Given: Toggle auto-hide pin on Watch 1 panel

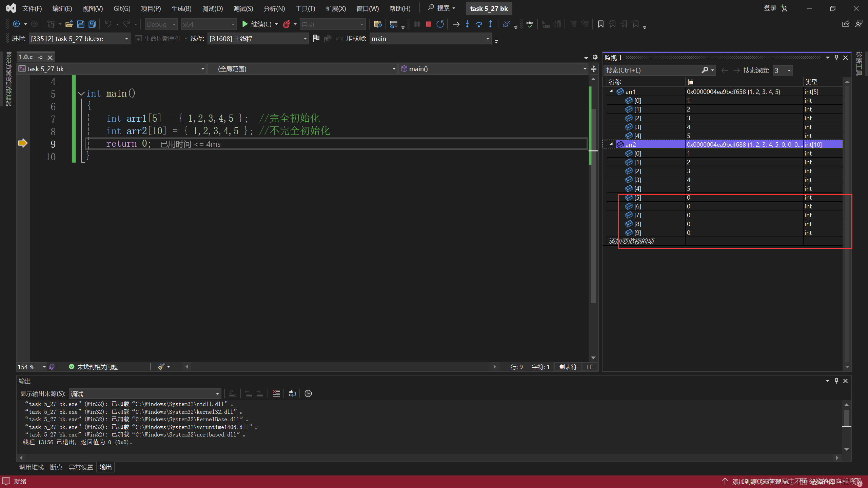Looking at the screenshot, I should coord(836,58).
